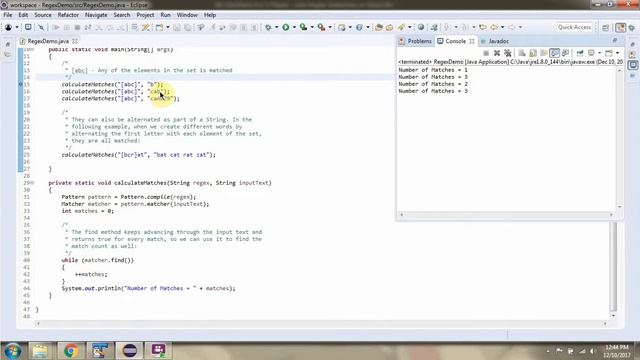Toggle Show Console When Standard Error Changes
The image size is (640, 360).
(566, 53)
